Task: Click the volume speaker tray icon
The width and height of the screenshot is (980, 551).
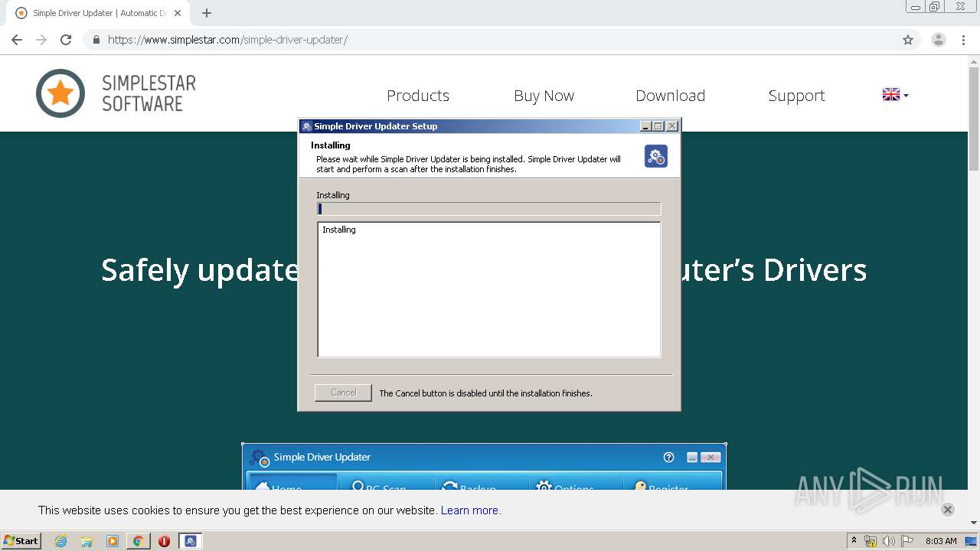Action: pyautogui.click(x=888, y=541)
